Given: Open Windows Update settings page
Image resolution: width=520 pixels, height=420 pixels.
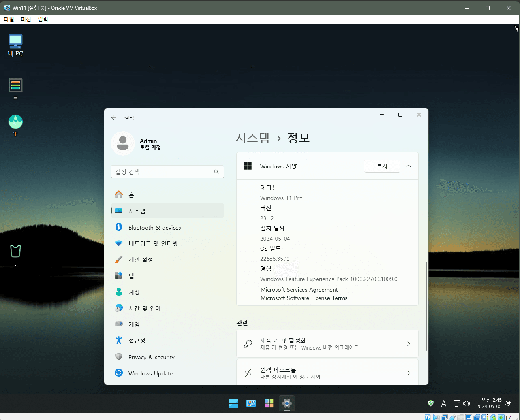Looking at the screenshot, I should pos(167,373).
